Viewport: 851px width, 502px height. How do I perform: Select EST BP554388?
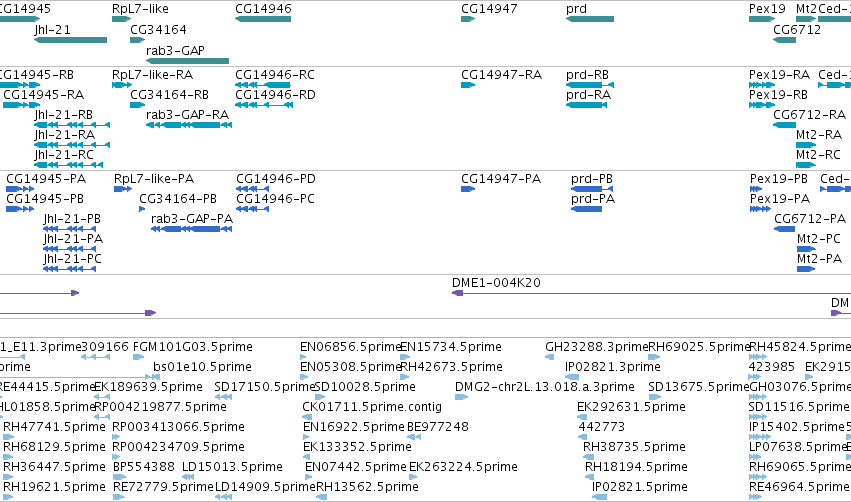click(120, 477)
